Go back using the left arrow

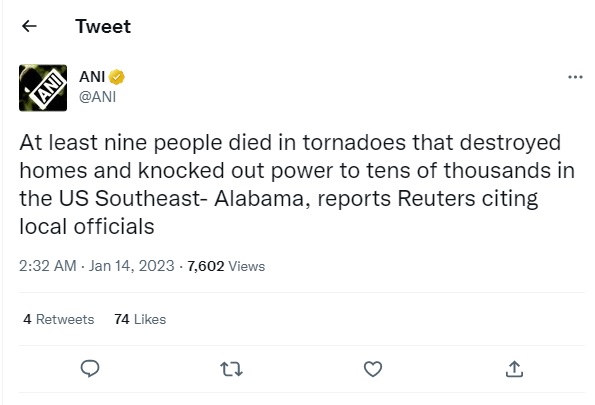[29, 26]
